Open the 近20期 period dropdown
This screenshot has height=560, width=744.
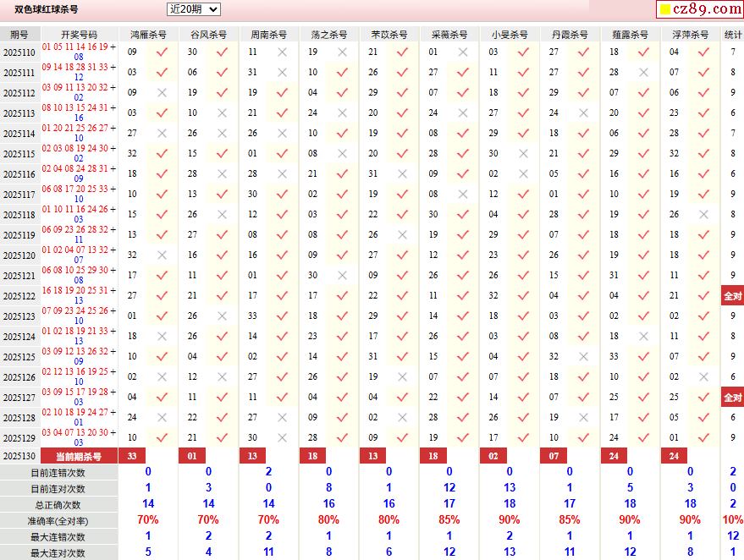coord(193,9)
